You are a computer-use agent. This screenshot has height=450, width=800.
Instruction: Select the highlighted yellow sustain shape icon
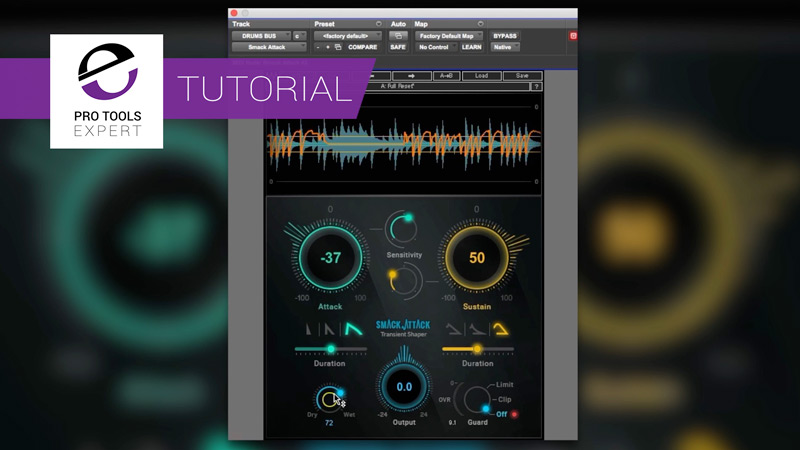tap(501, 329)
